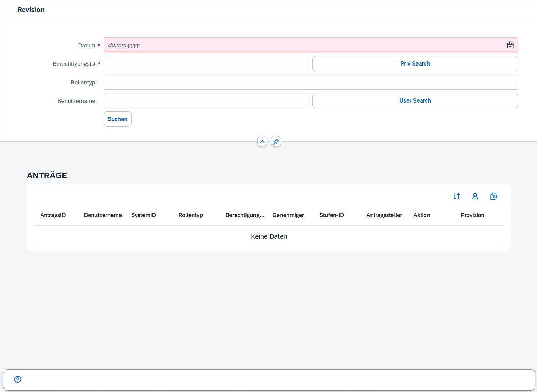Click the Provision column header
The image size is (537, 392).
(472, 215)
